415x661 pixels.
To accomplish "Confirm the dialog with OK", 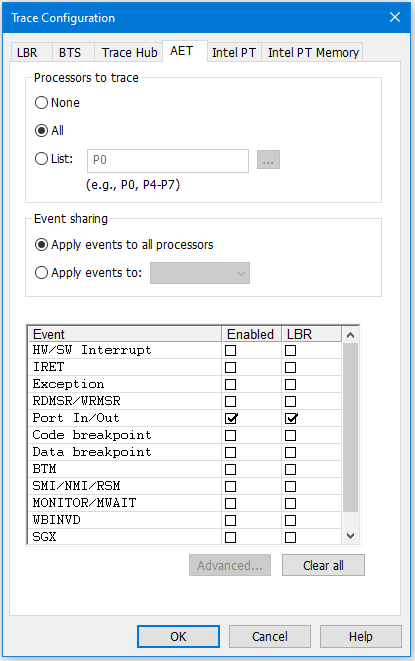I will (178, 636).
